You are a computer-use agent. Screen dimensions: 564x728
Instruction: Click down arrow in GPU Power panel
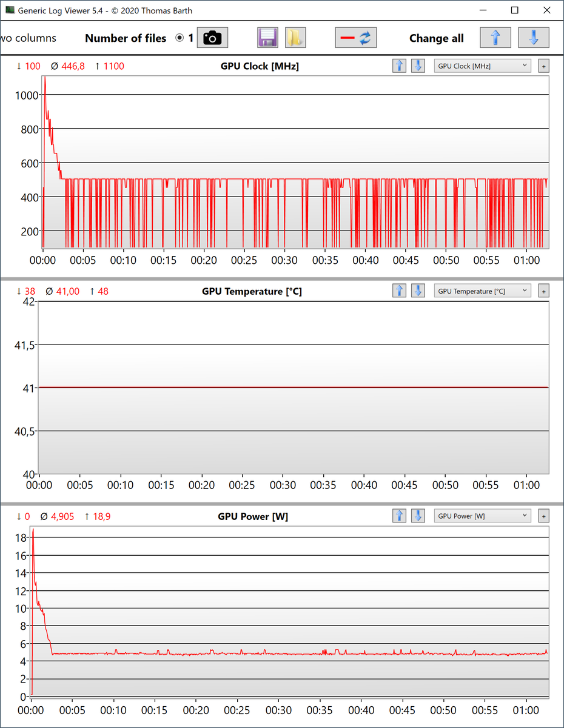(x=418, y=516)
